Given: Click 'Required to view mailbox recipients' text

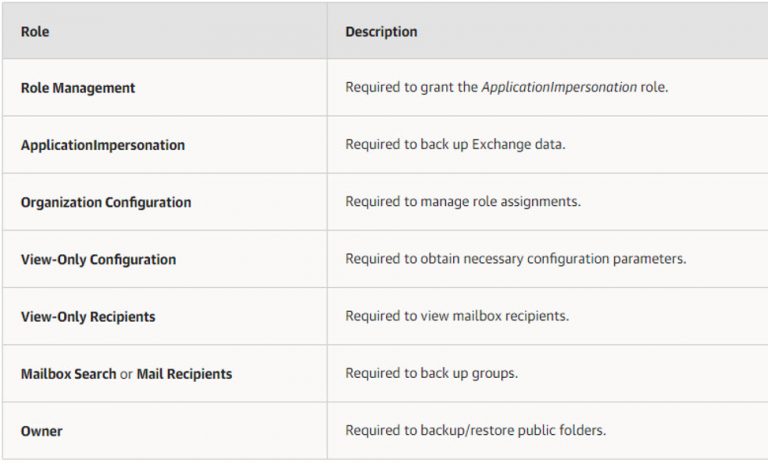Looking at the screenshot, I should point(457,316).
